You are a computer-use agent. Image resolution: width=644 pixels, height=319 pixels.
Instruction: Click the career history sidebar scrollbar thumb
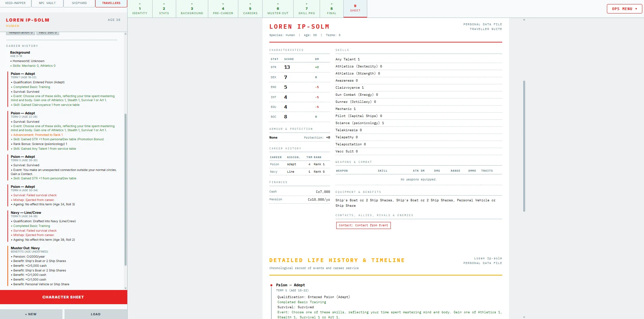[126, 190]
